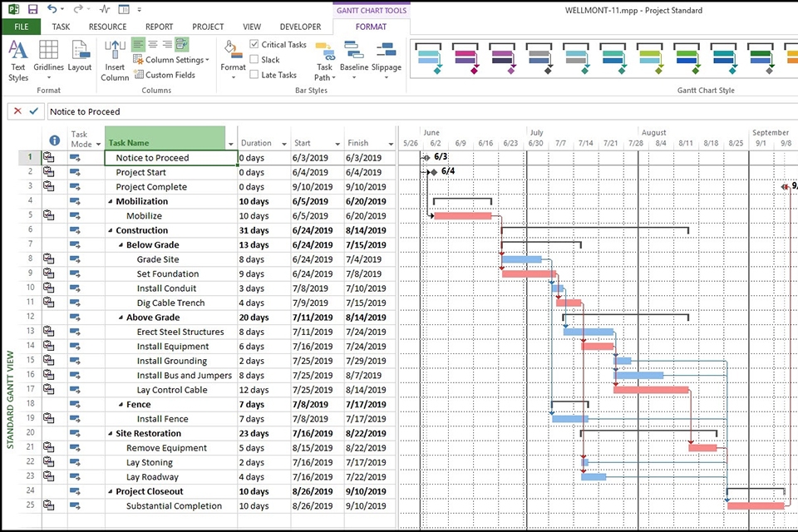798x532 pixels.
Task: Check the Late Tasks checkbox
Action: (255, 74)
